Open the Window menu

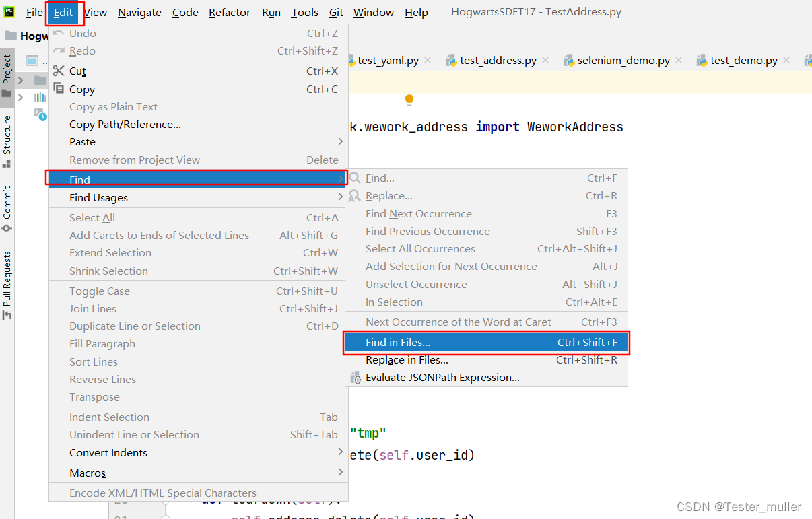click(374, 12)
